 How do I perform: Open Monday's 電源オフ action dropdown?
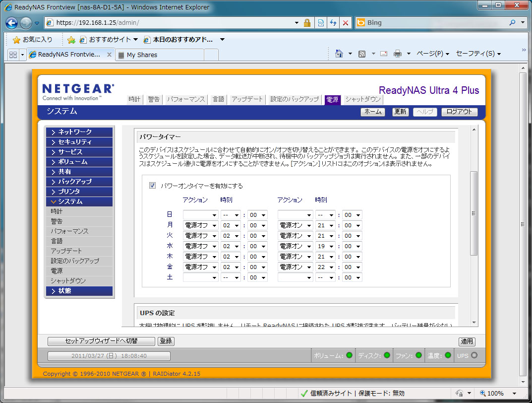point(200,225)
